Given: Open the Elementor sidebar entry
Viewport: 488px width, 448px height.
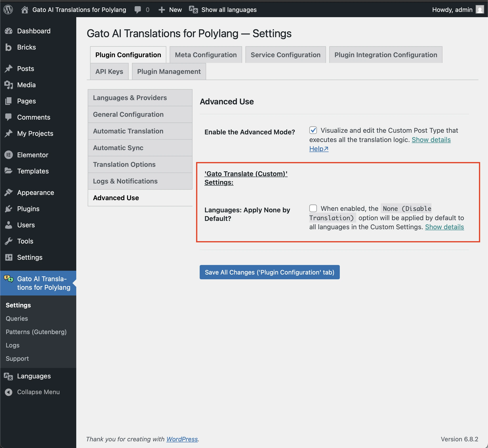Looking at the screenshot, I should point(9,155).
